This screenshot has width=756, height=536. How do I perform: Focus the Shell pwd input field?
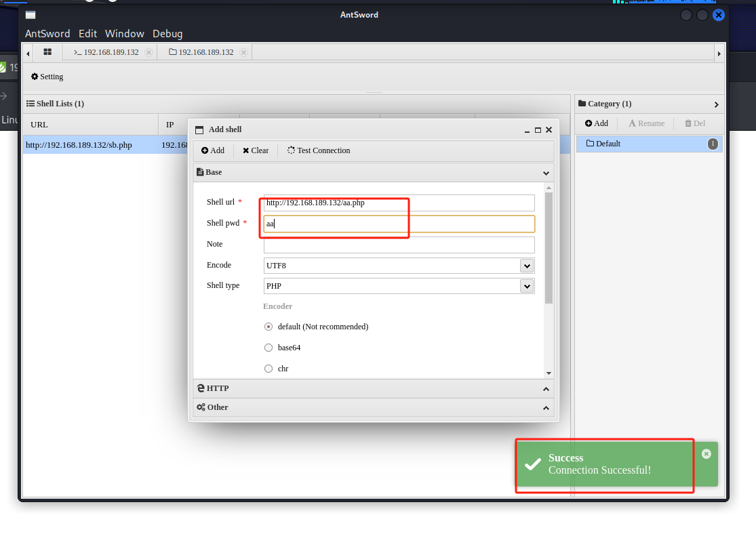tap(399, 224)
